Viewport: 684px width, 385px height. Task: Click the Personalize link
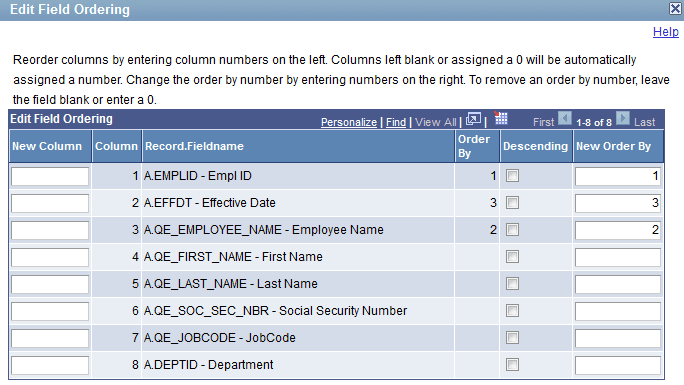click(x=349, y=123)
